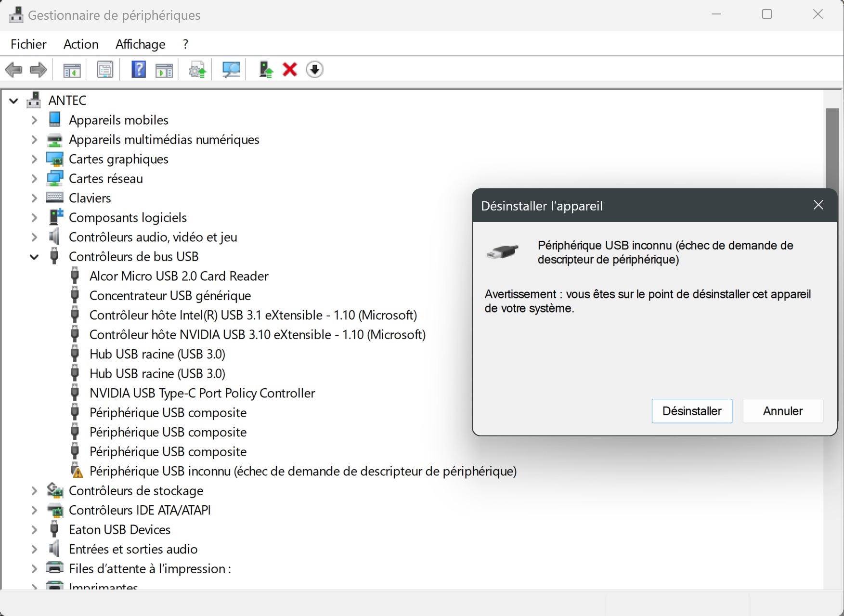This screenshot has width=844, height=616.
Task: Click the Contrôleurs audio, vidéo et jeu icon
Action: [54, 236]
